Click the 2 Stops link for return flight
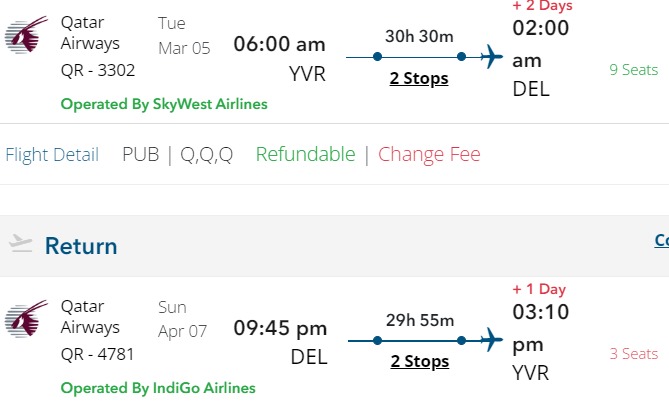Viewport: 669px width, 405px height. point(419,361)
